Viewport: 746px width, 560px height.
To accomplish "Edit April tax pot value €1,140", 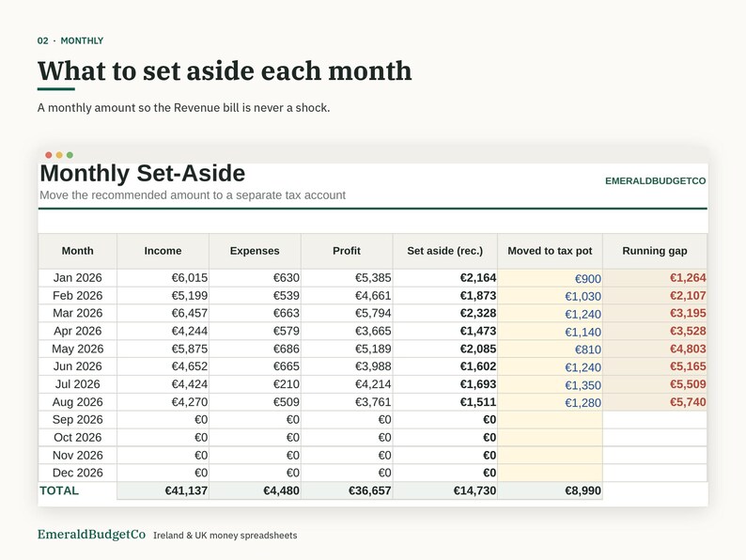I will 550,331.
